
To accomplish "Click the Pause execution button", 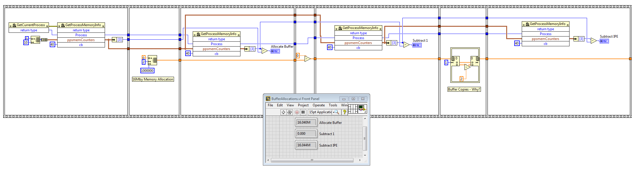I will tap(303, 112).
